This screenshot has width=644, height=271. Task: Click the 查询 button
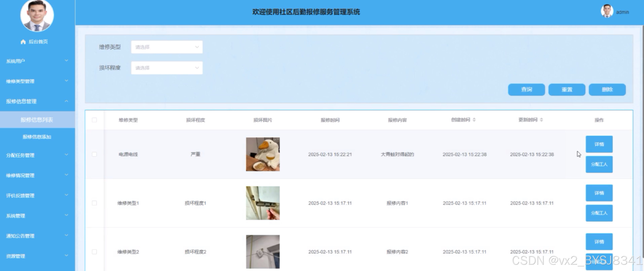[x=526, y=90]
